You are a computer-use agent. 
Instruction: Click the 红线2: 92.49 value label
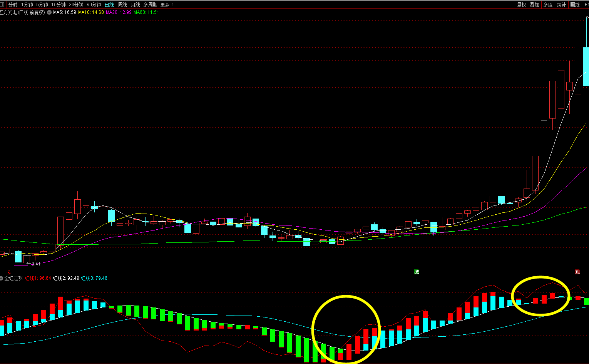66,278
